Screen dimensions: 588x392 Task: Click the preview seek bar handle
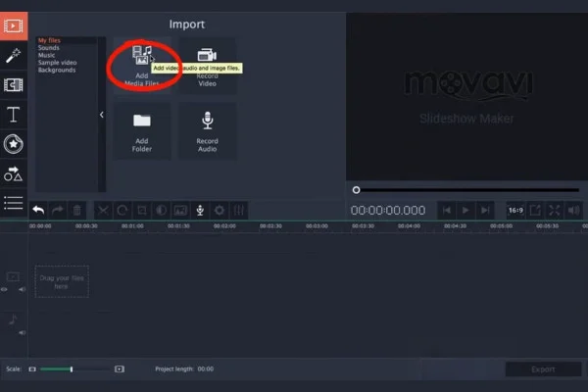357,190
